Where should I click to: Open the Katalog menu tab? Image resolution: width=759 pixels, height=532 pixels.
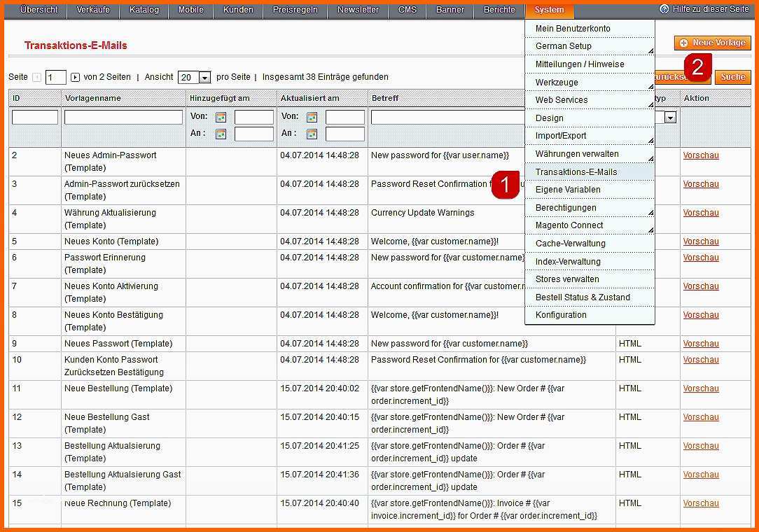(x=144, y=10)
